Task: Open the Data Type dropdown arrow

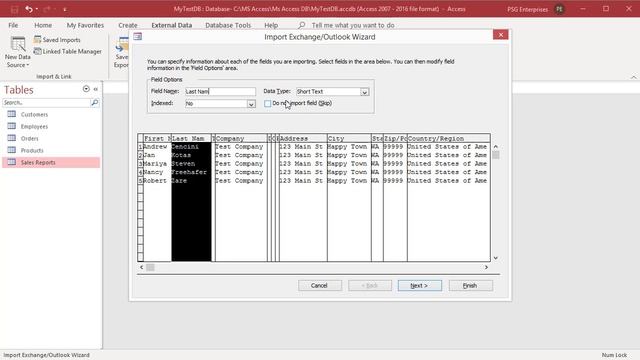Action: click(x=364, y=92)
